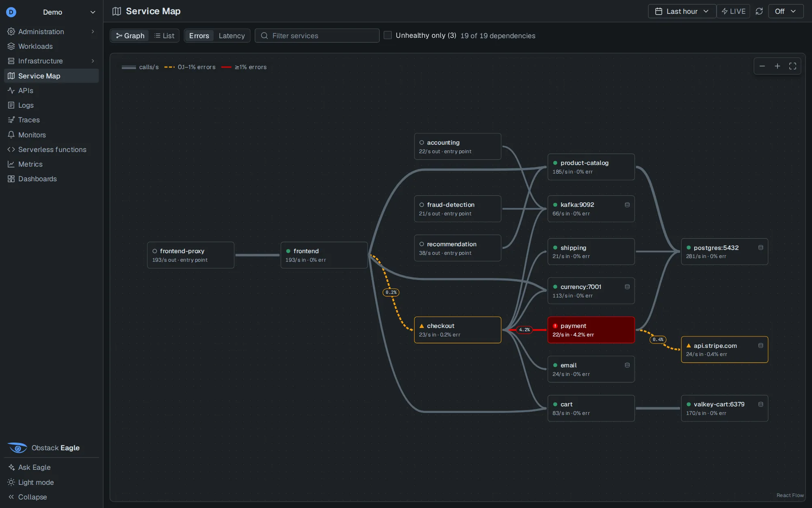Fit the graph view to screen
The width and height of the screenshot is (812, 508).
coord(793,66)
